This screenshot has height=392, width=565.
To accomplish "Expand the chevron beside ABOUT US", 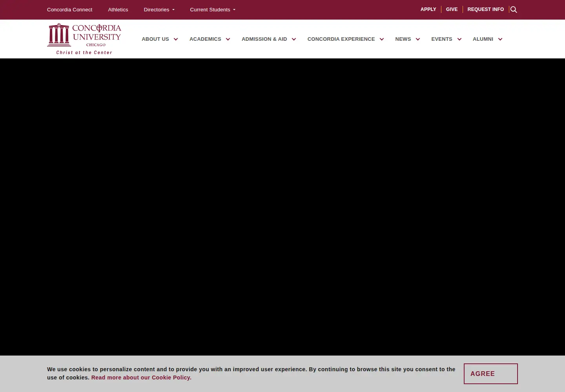I will click(176, 39).
